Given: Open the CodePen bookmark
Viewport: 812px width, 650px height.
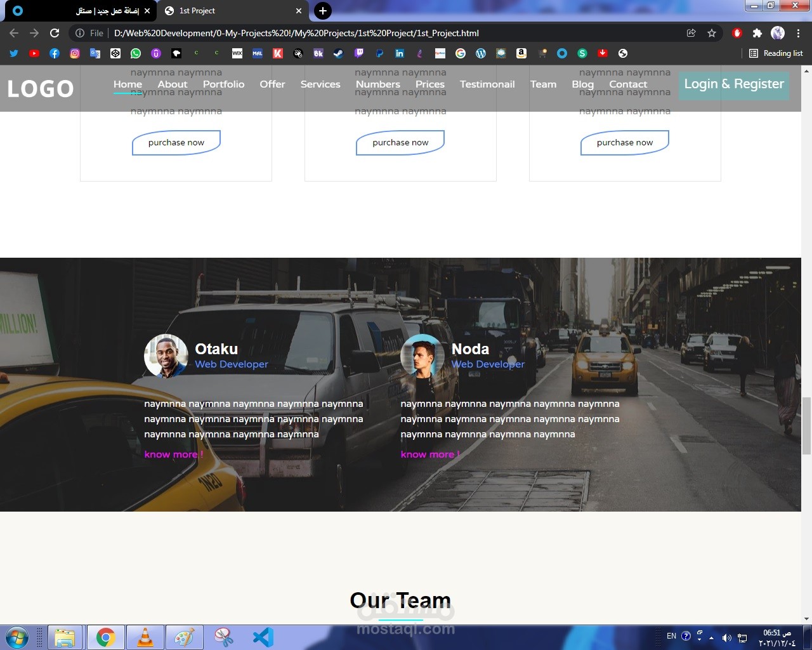Looking at the screenshot, I should click(x=115, y=53).
